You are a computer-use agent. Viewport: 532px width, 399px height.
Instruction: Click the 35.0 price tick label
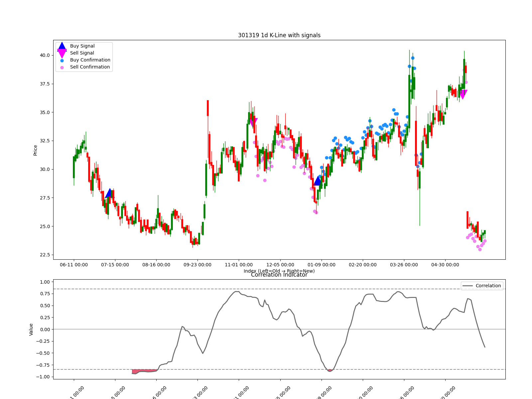pos(45,112)
